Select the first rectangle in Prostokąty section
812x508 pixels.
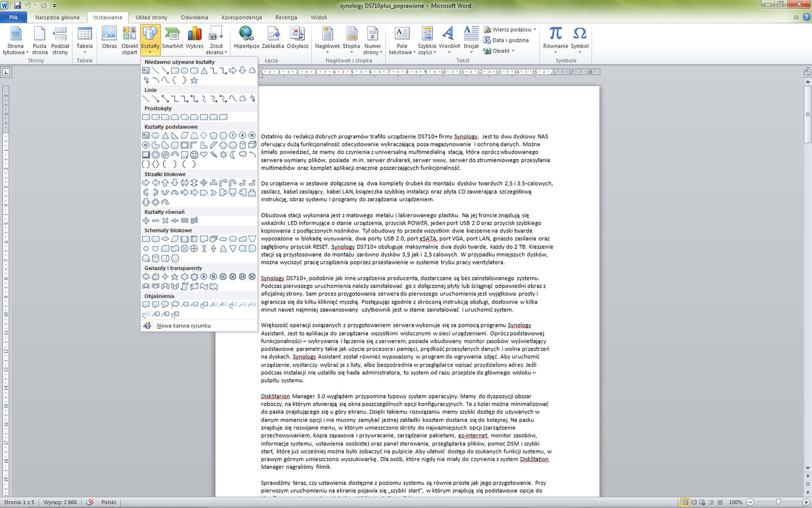coord(146,117)
